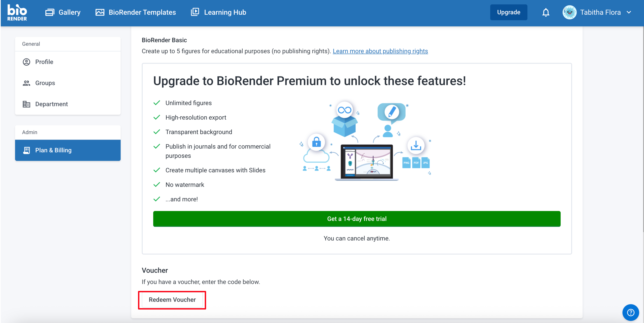Click the Department building icon
644x323 pixels.
pyautogui.click(x=26, y=104)
